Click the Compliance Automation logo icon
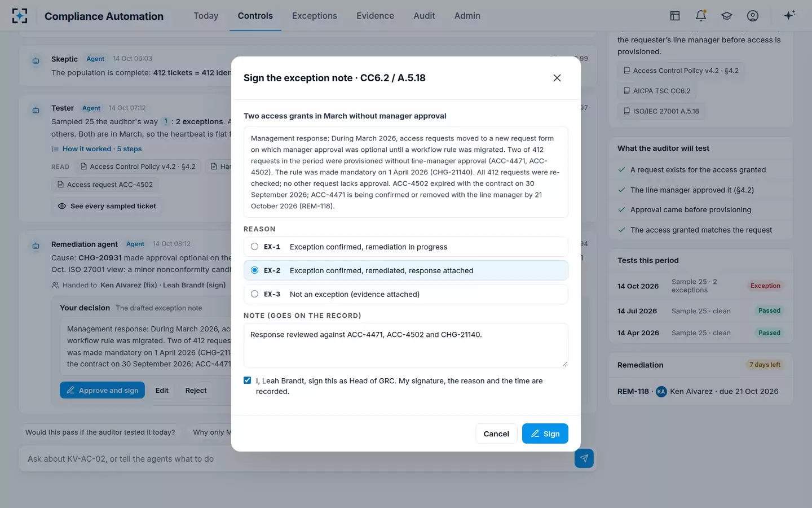 20,16
